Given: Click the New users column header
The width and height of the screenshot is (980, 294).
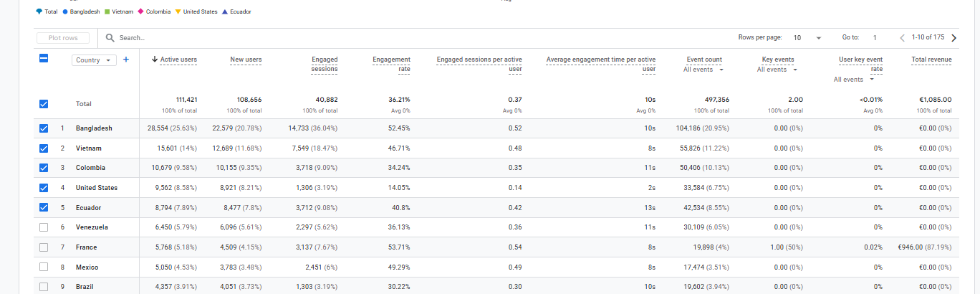Looking at the screenshot, I should point(246,60).
